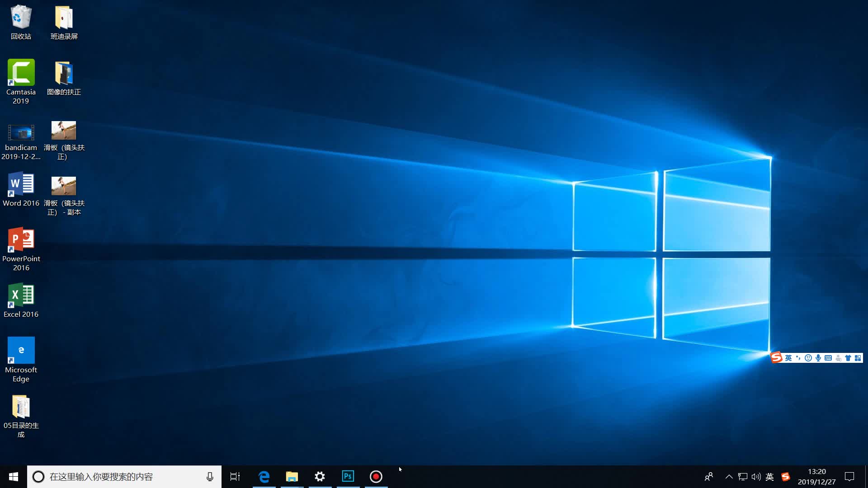Start voice input on Sogou bar
This screenshot has height=488, width=868.
click(818, 358)
